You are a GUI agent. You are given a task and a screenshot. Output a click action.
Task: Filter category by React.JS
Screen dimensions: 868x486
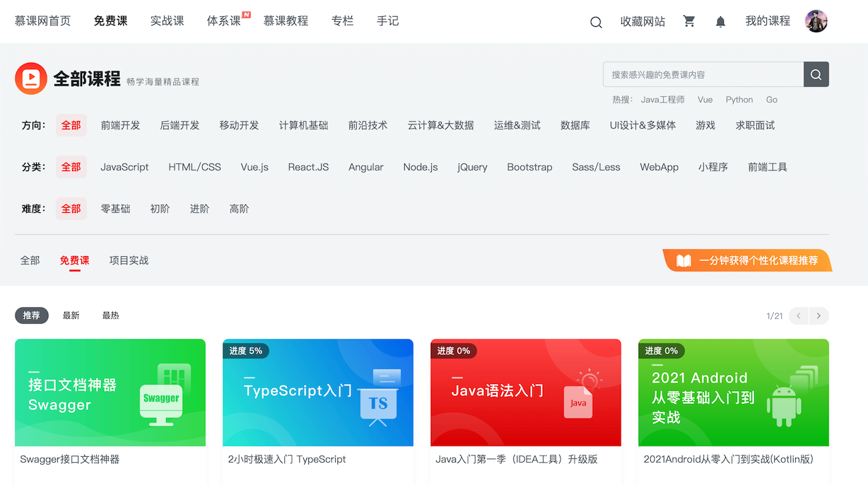[x=309, y=167]
